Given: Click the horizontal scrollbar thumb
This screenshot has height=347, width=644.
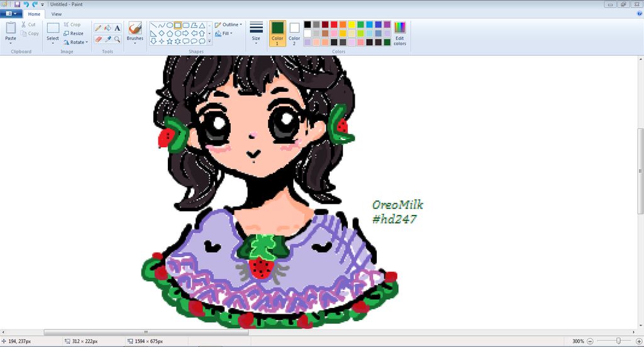Looking at the screenshot, I should 146,332.
